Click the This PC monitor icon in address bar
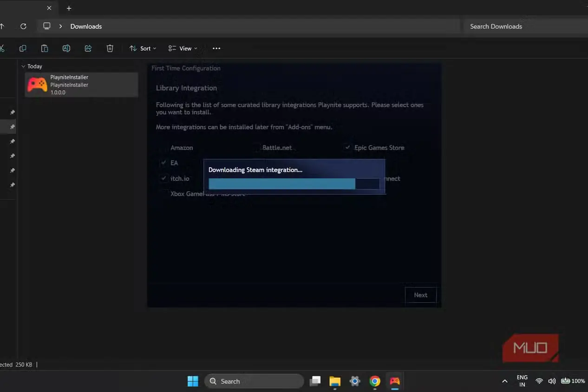This screenshot has width=588, height=392. click(47, 26)
